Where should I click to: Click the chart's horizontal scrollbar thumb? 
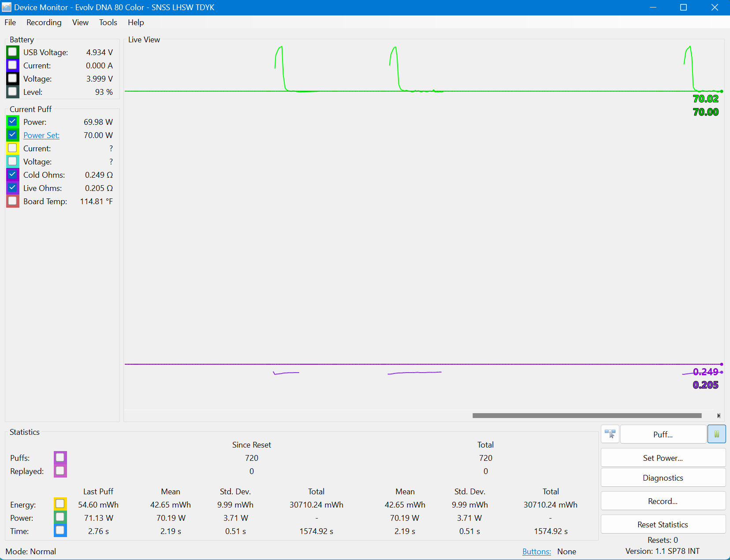[x=586, y=415]
